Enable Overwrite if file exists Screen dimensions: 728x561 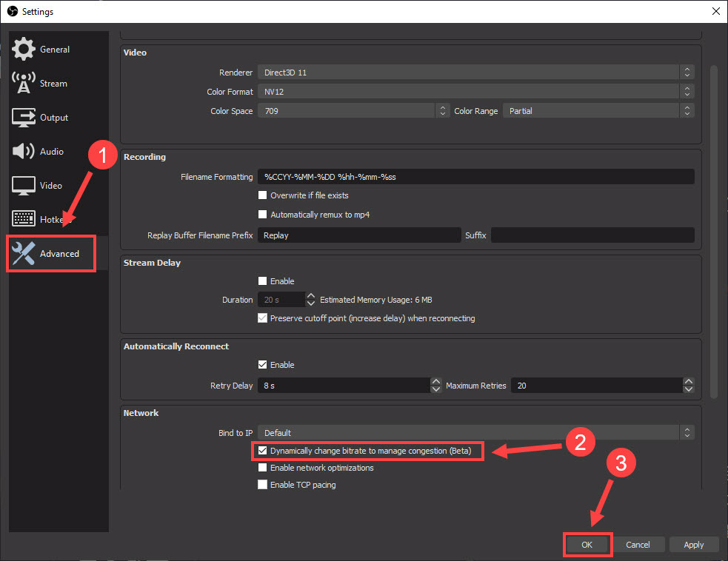[262, 195]
